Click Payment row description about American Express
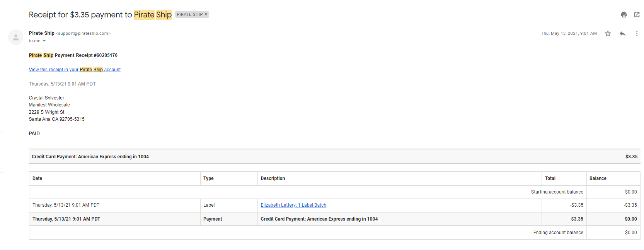Screen dimensions: 644x250 coord(319,219)
